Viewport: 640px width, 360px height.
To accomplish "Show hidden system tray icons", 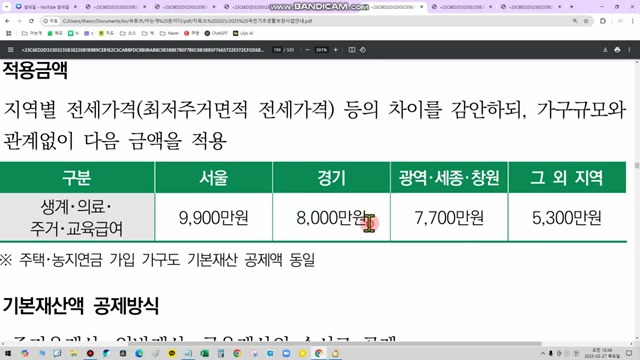I will [x=543, y=353].
